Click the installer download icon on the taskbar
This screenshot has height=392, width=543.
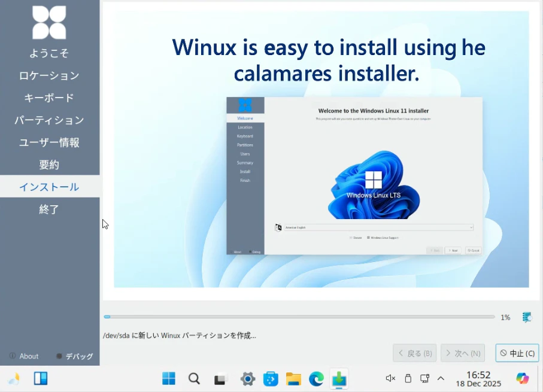click(x=339, y=378)
